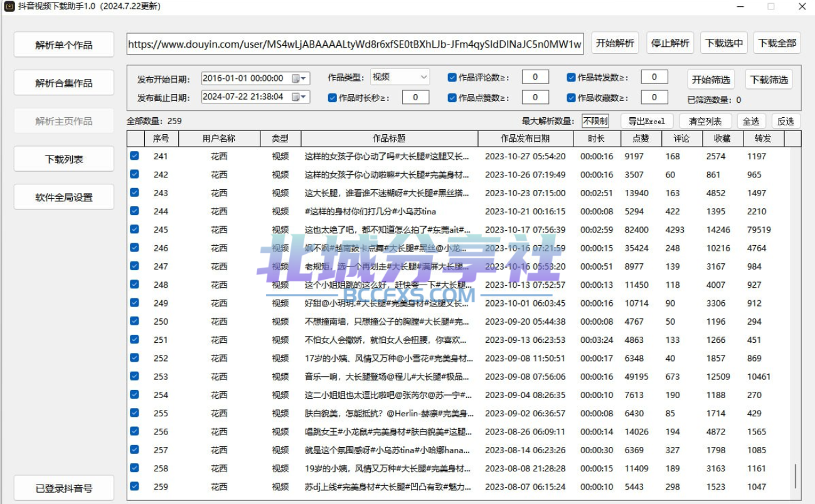Open the global software settings tab
Screen dimensions: 815x504
[64, 197]
